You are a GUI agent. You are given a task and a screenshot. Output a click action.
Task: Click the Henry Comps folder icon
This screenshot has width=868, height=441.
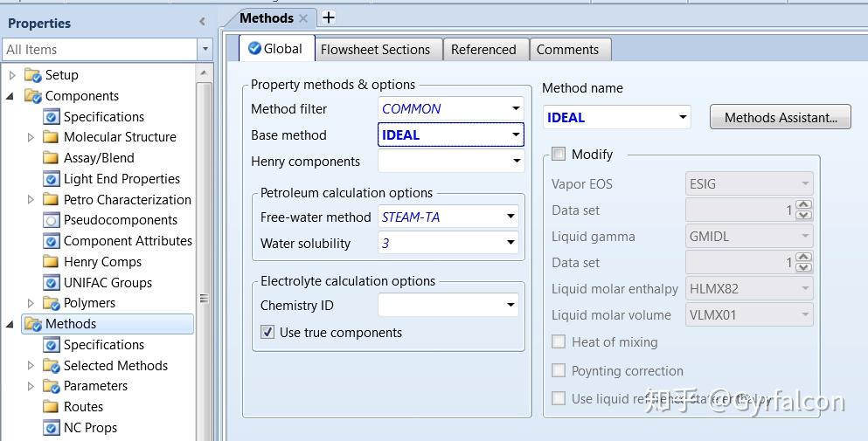(52, 262)
